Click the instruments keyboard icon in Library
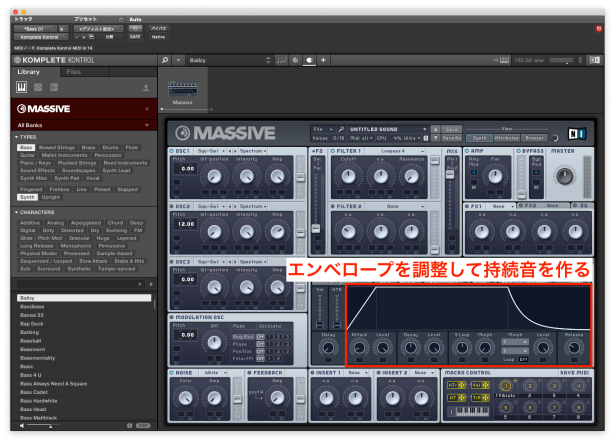 (22, 86)
